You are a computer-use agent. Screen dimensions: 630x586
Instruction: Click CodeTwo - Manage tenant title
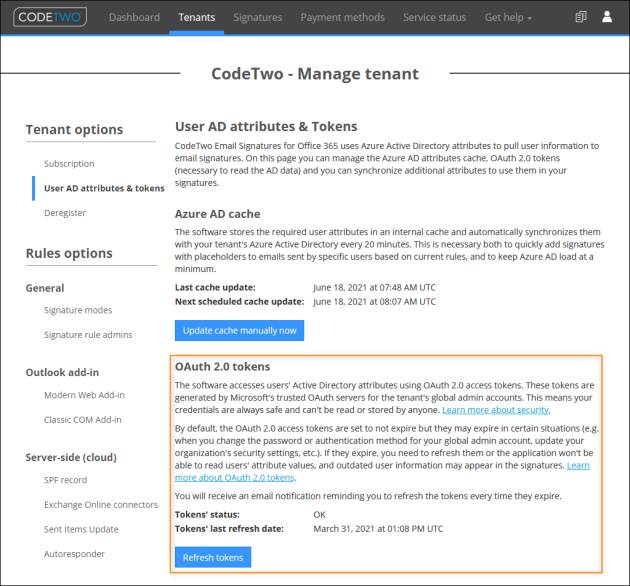(x=315, y=74)
